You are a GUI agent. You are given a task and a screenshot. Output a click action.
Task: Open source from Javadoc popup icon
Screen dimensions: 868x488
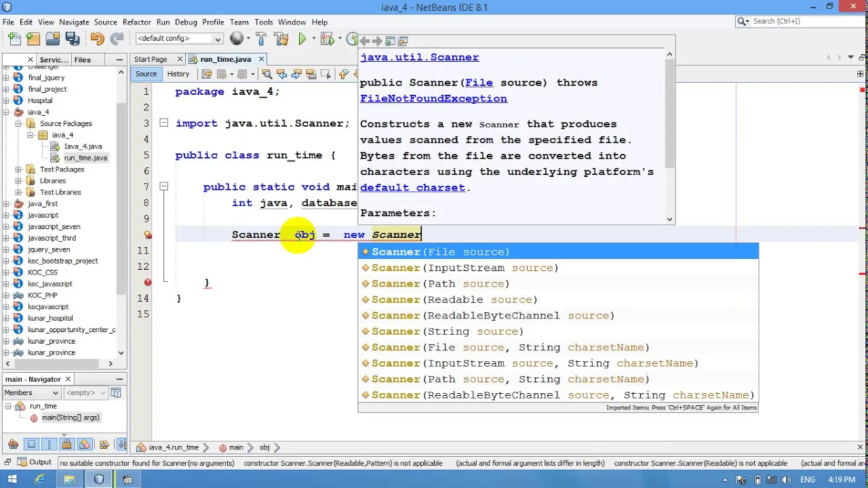coord(403,41)
